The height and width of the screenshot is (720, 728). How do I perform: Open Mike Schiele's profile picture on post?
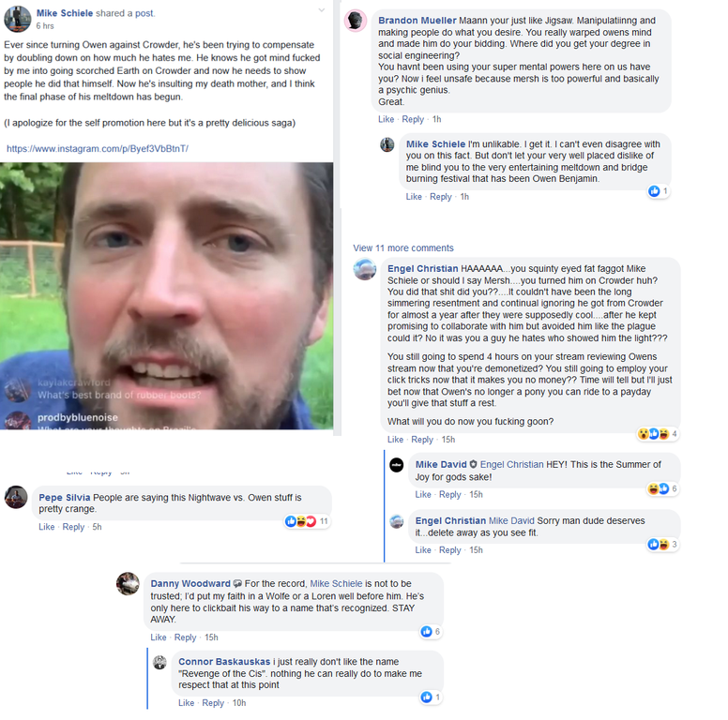tap(18, 19)
